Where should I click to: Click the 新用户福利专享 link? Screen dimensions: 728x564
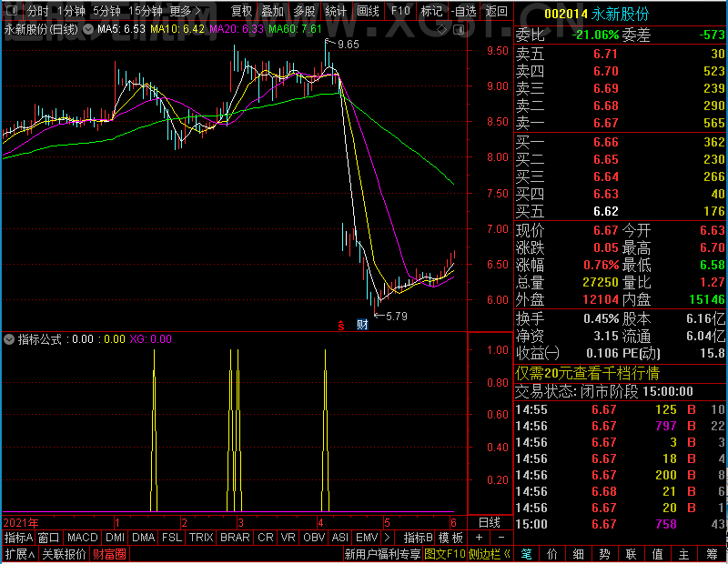tap(382, 554)
